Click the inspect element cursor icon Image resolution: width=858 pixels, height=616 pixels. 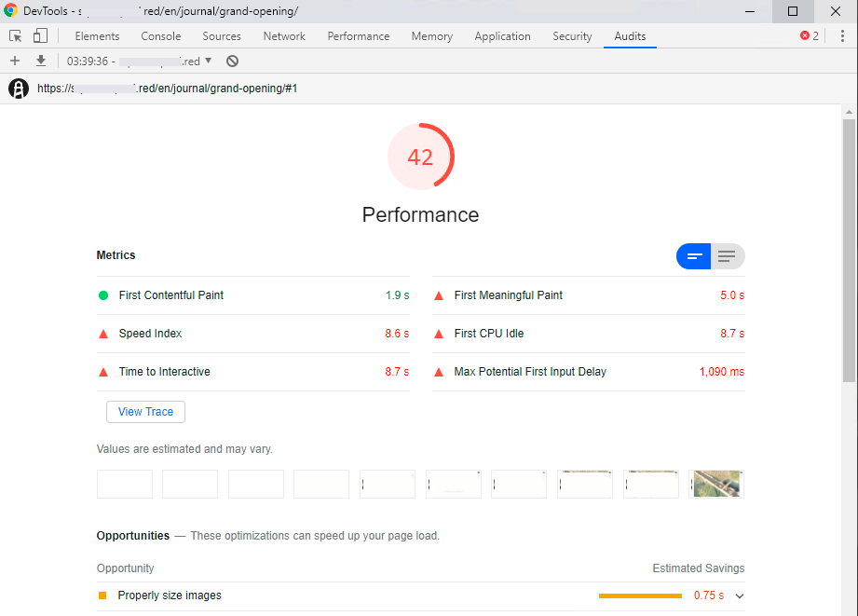pyautogui.click(x=16, y=36)
